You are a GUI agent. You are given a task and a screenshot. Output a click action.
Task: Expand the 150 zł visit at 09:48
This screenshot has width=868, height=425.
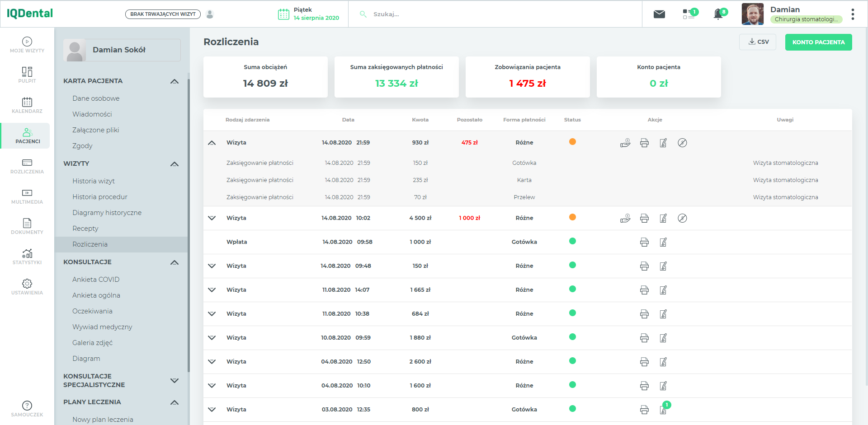click(212, 266)
